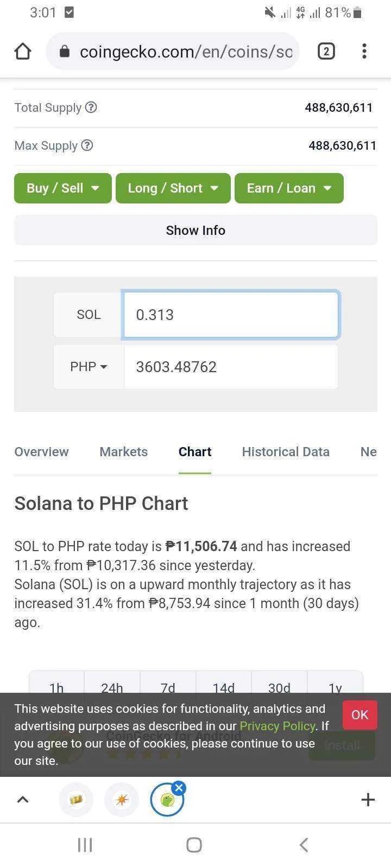Open the first gold coin tab thumbnail

76,800
